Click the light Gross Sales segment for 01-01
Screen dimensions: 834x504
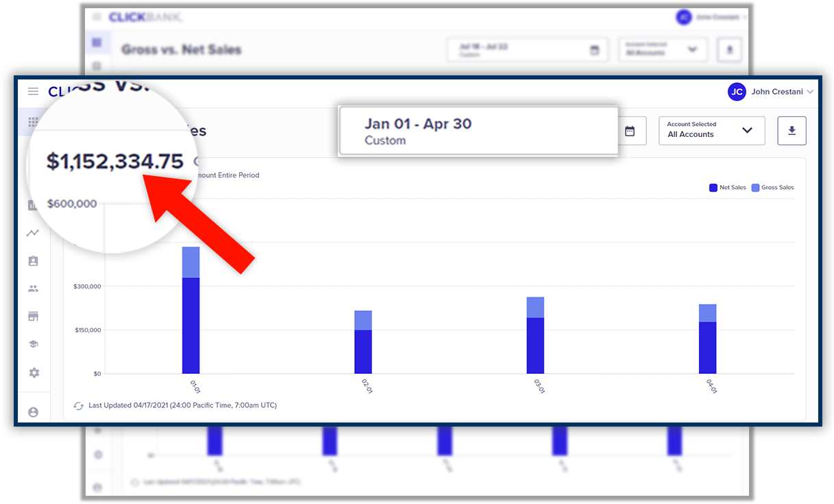pyautogui.click(x=191, y=262)
